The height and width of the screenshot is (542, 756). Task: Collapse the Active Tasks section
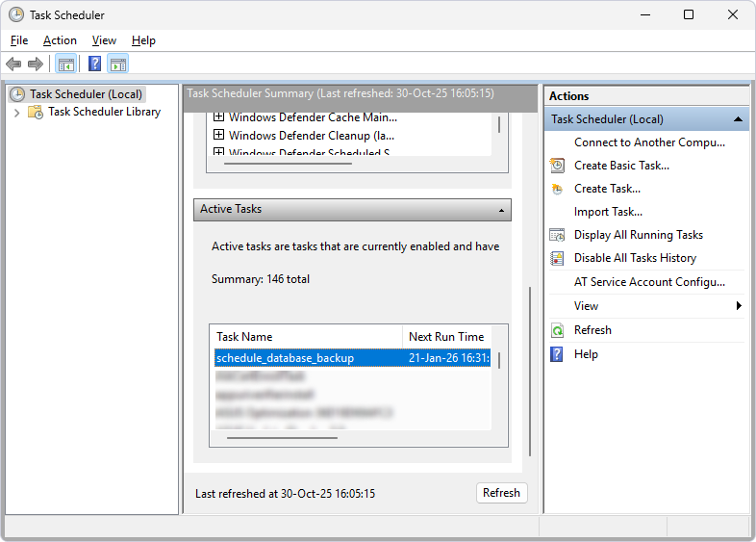coord(501,209)
